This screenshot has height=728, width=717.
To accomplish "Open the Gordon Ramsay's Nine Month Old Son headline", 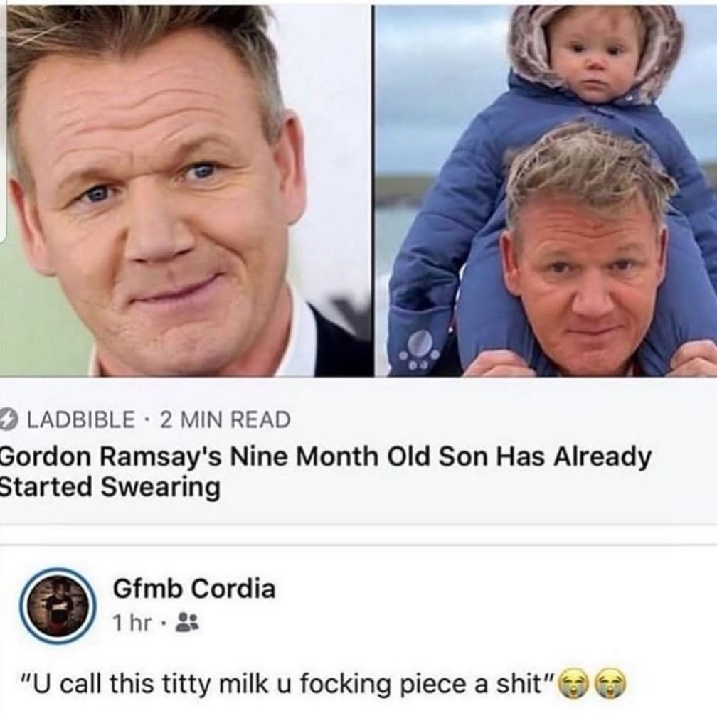I will 326,472.
